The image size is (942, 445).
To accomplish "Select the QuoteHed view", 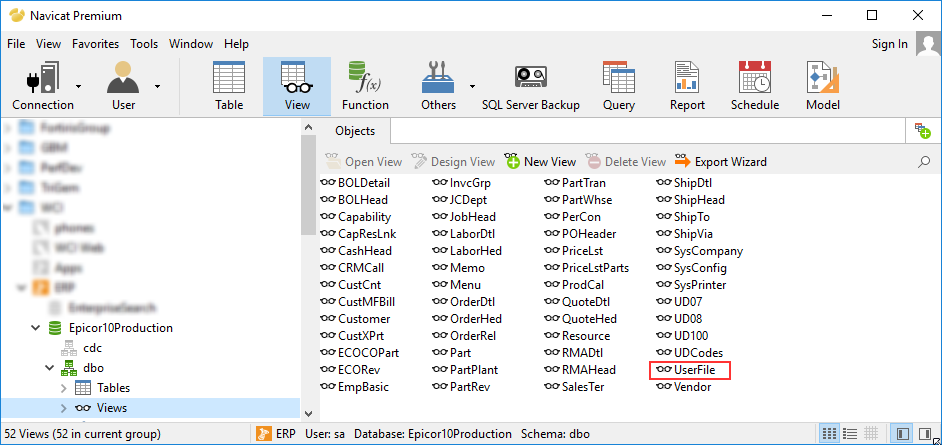I will [x=581, y=319].
